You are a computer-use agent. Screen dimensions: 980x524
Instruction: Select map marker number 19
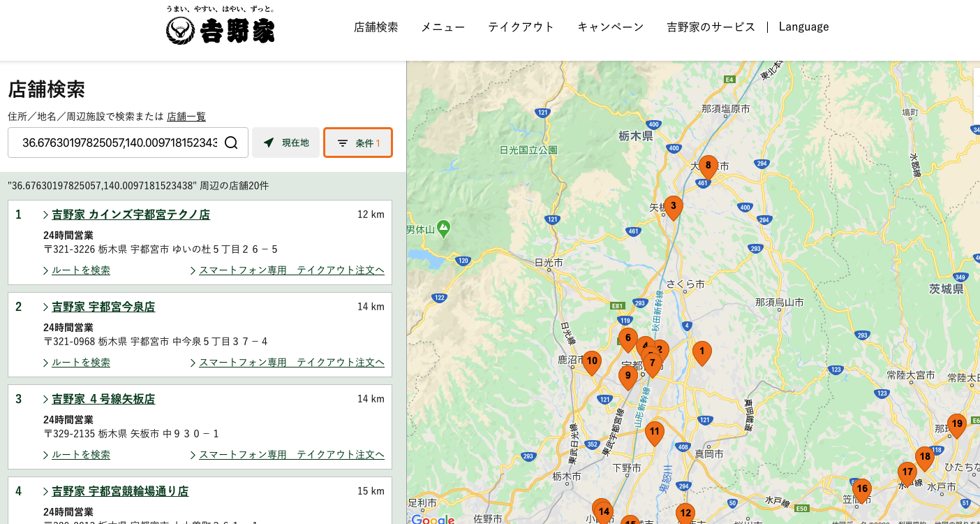[956, 425]
